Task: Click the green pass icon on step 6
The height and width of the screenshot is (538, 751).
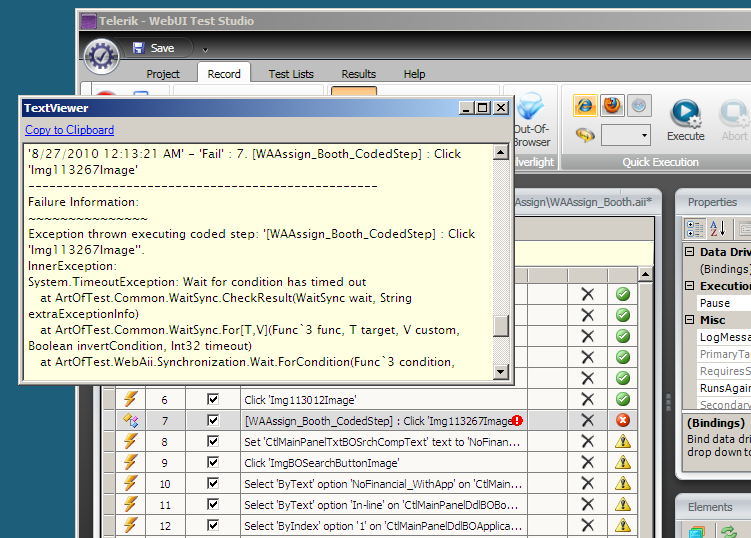Action: (623, 399)
